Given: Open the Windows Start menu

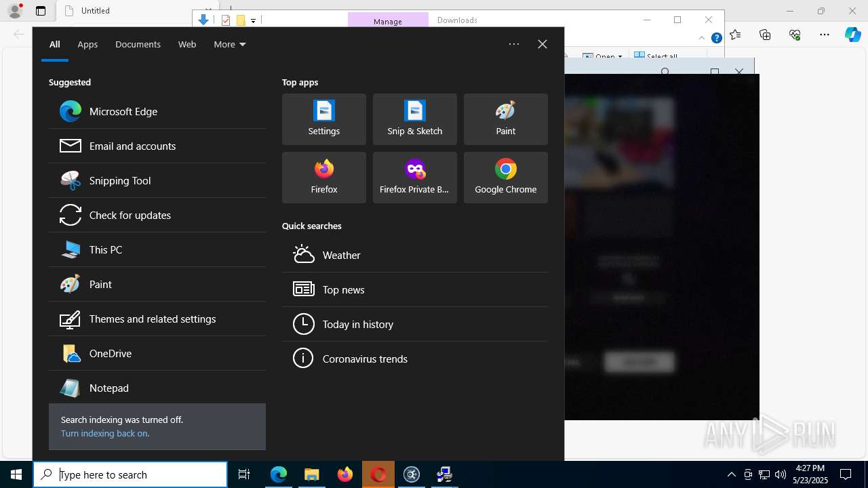Looking at the screenshot, I should click(x=16, y=474).
